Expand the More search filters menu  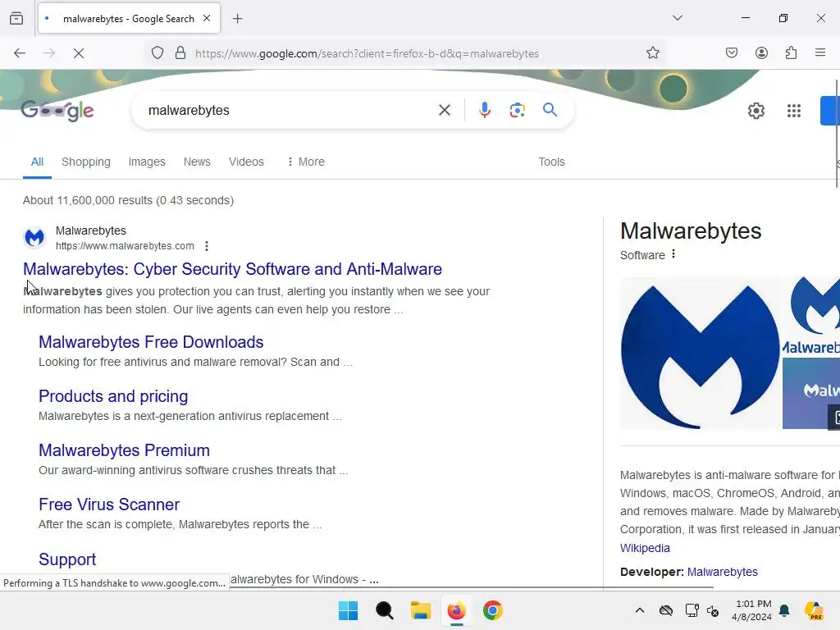306,162
